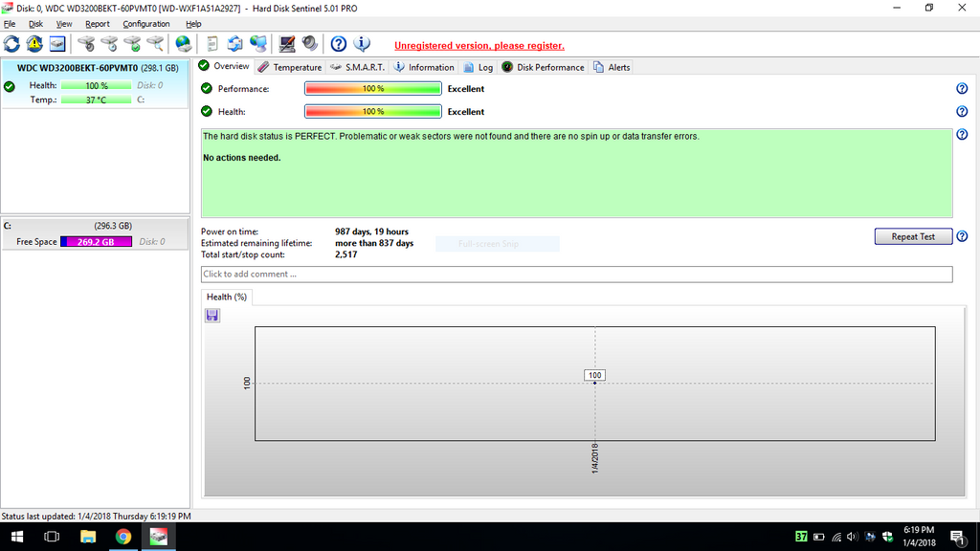Select the Health (%) graph tab
Screen dimensions: 980x551
pyautogui.click(x=226, y=298)
